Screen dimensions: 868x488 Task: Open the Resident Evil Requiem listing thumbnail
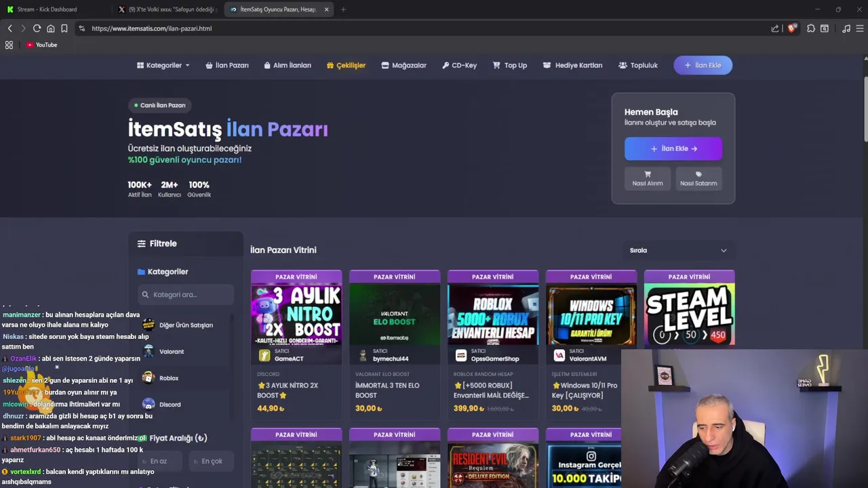[x=493, y=464]
